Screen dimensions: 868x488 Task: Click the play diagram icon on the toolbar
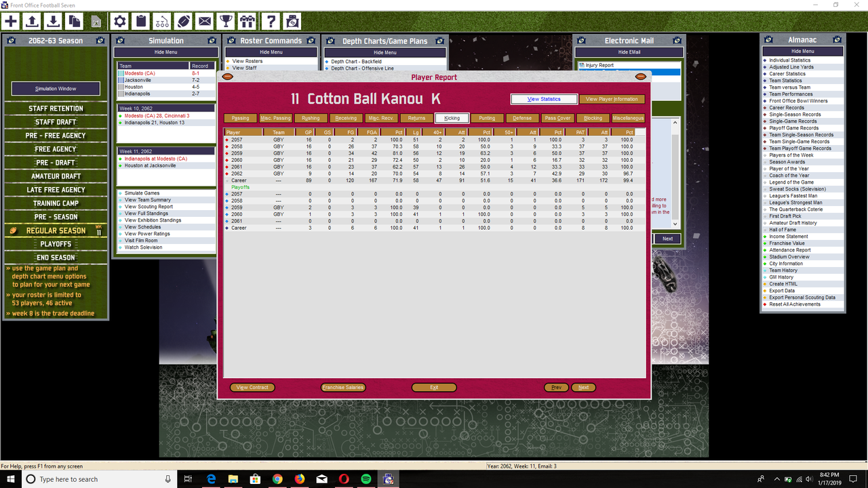[x=161, y=21]
